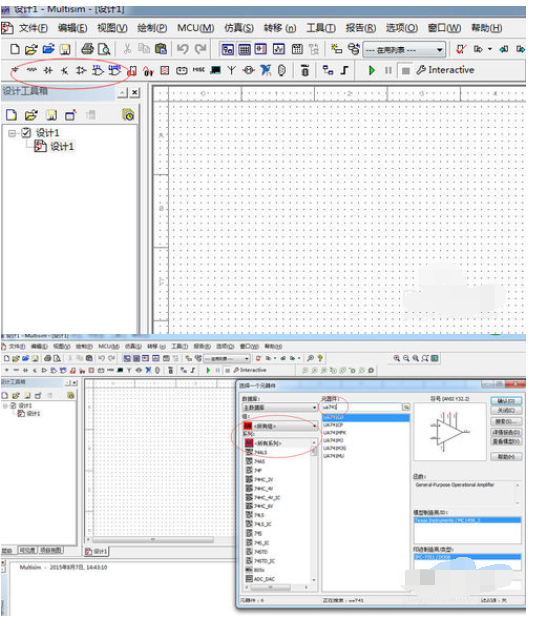Screen dimensions: 545x631
Task: Open MCU(M) menu in upper window
Action: click(196, 28)
